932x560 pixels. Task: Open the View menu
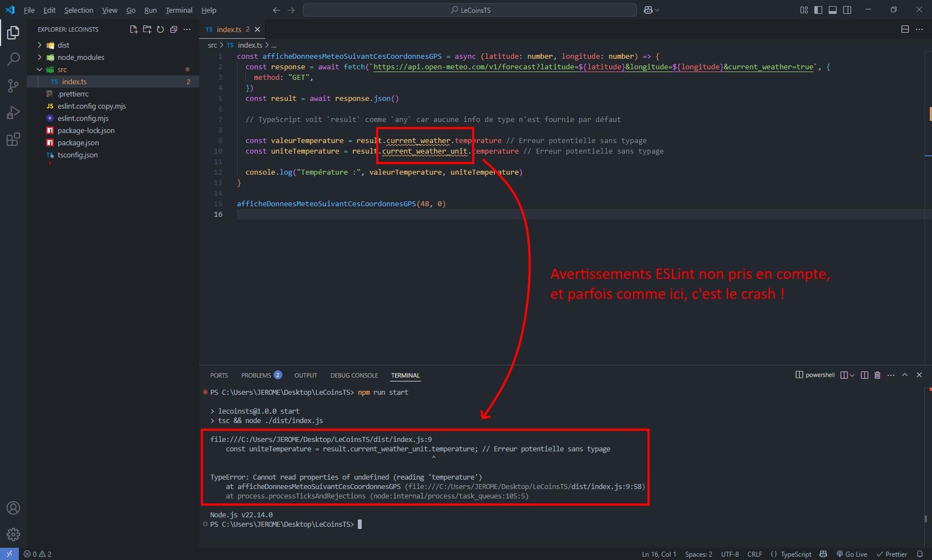click(110, 10)
